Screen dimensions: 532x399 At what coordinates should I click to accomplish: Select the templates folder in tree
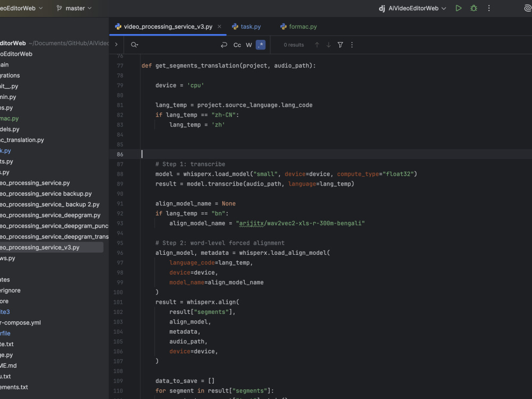point(5,280)
